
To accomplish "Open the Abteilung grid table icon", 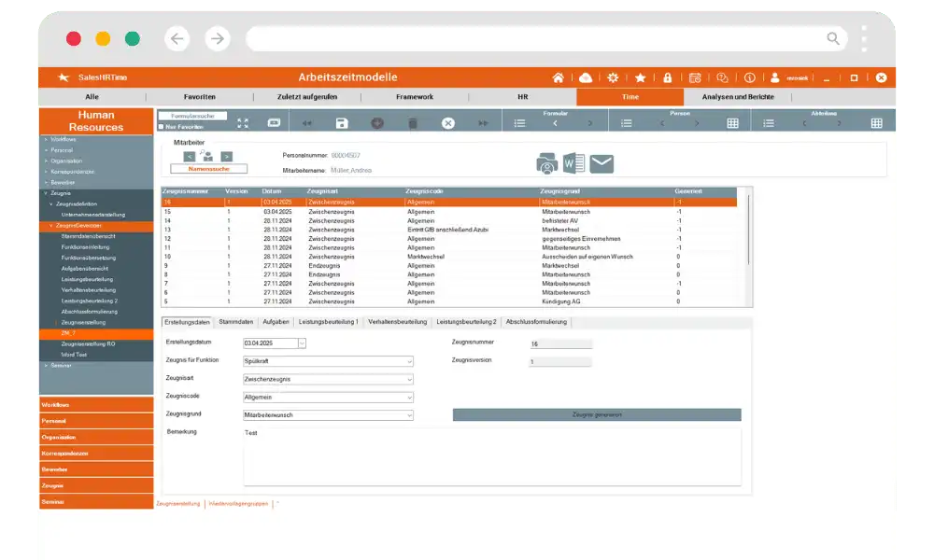I will (x=876, y=123).
